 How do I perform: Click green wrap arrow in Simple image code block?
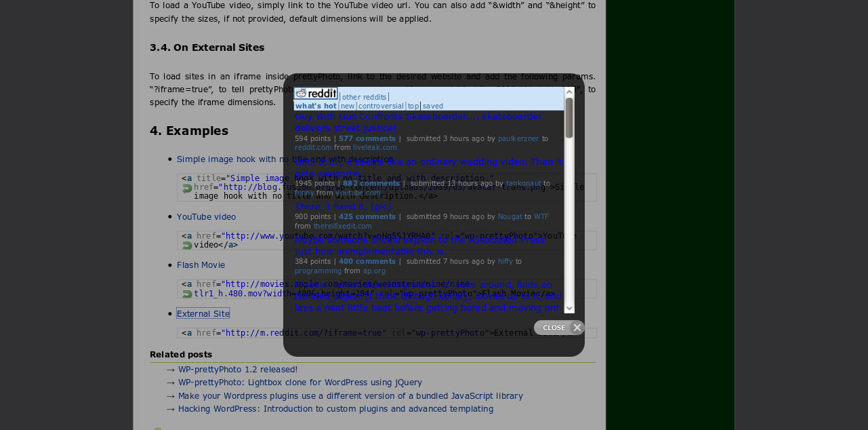[x=187, y=189]
